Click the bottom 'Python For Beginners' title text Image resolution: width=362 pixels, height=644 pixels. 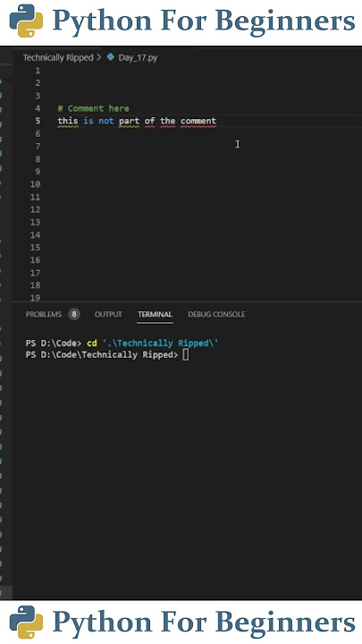point(204,623)
